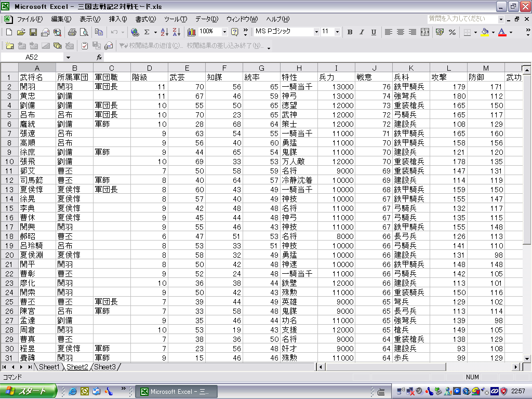
Task: Click the Select All corner button
Action: click(9, 68)
